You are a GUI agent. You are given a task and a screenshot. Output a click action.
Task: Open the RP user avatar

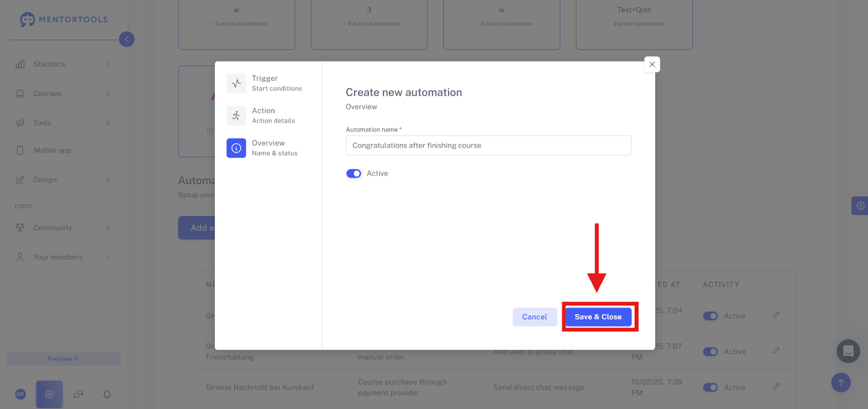(x=21, y=394)
